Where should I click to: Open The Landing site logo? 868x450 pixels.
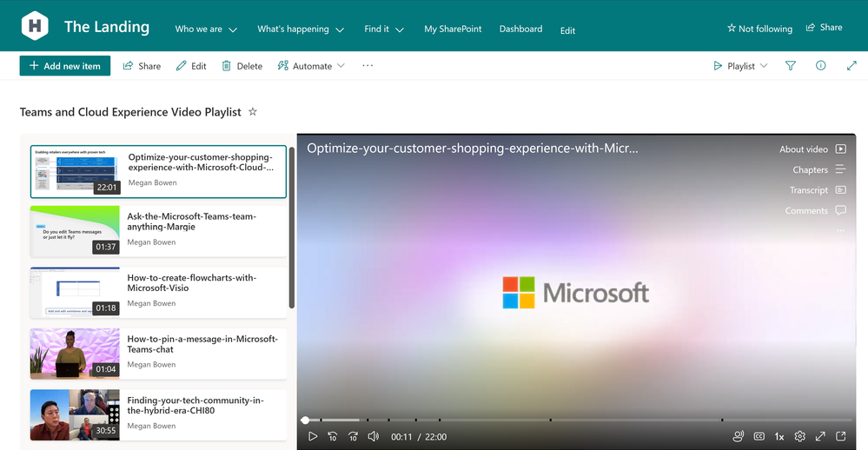pos(35,26)
